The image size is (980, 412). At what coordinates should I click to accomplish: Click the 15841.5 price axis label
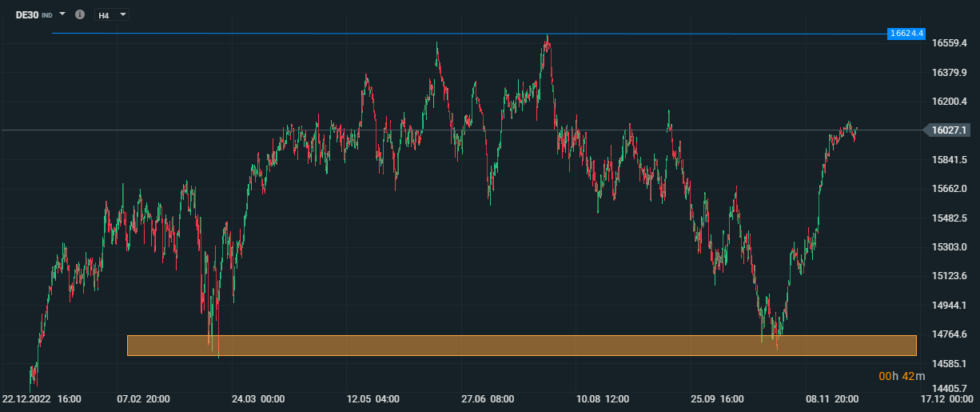pos(950,160)
